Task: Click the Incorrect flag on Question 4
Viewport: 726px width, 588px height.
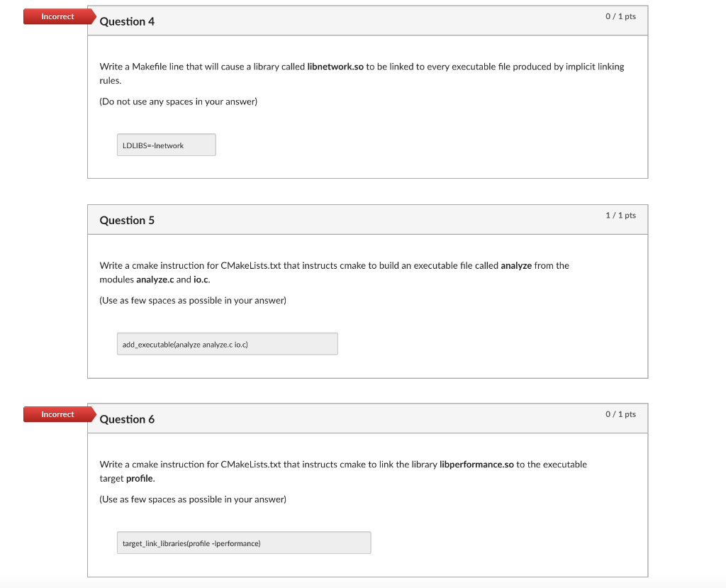Action: click(x=57, y=16)
